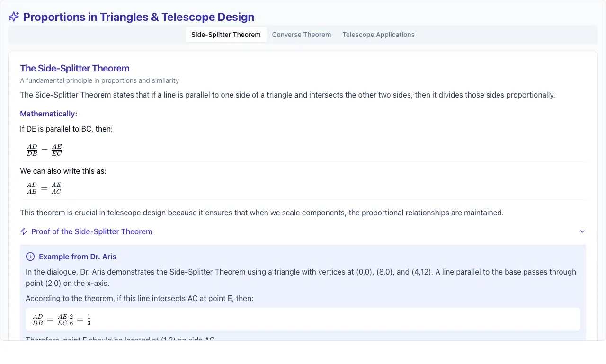Click the 'Example from Dr. Aris' heading

[78, 257]
